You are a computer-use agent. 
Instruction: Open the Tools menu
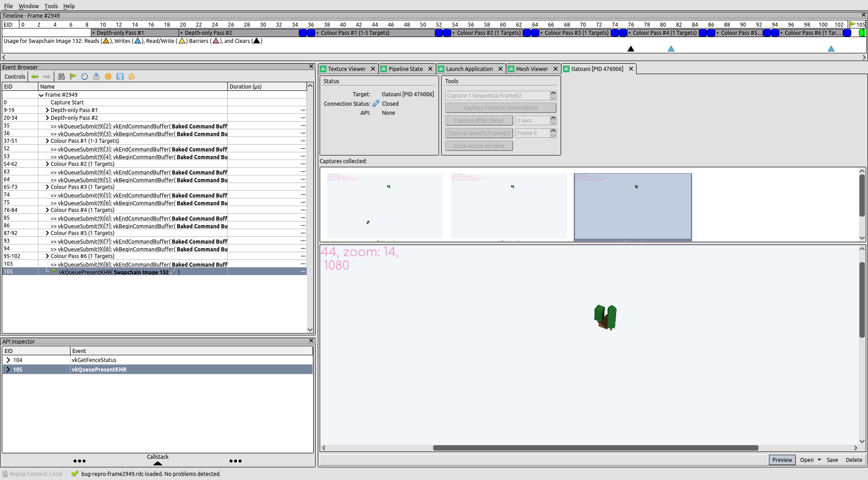coord(51,6)
